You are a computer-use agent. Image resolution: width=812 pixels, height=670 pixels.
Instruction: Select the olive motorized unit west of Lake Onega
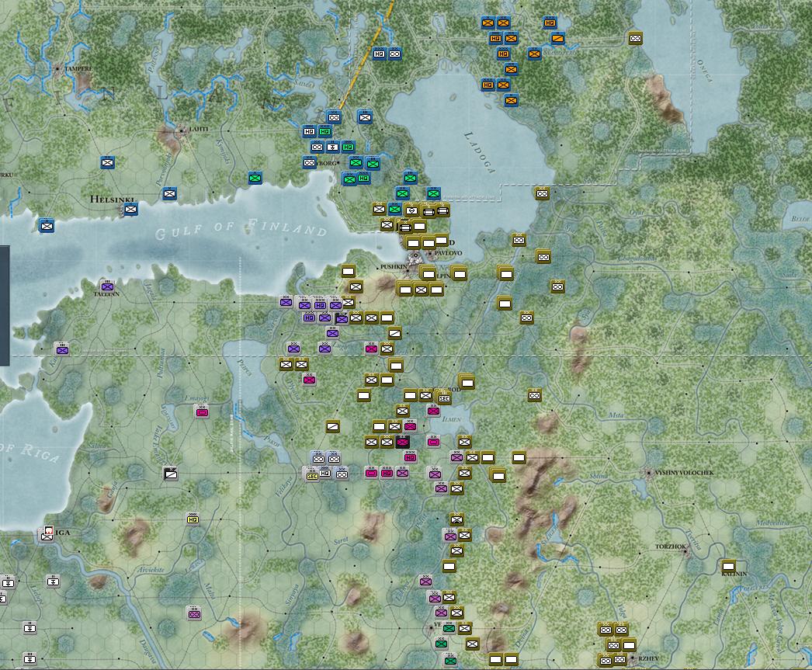pos(636,38)
